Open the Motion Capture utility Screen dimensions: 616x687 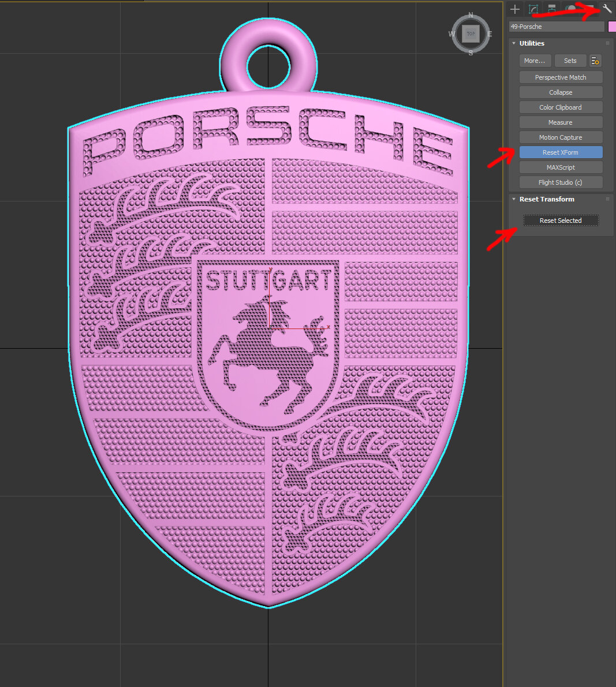click(x=561, y=137)
